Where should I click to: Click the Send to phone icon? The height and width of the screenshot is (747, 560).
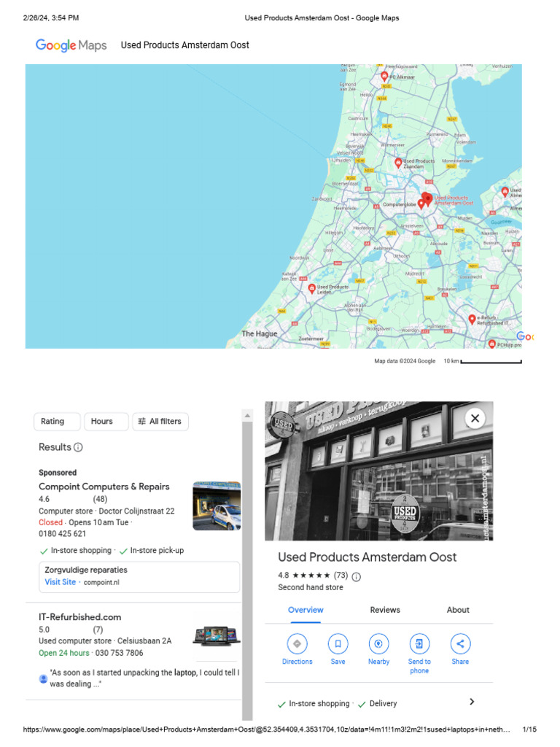click(419, 643)
